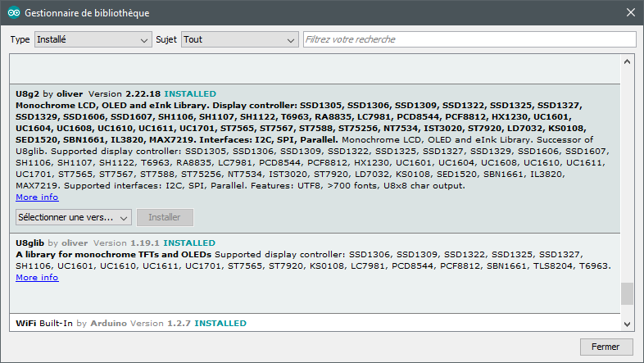Click version 2.22.18 text of U8g2
This screenshot has height=363, width=644.
tap(143, 93)
